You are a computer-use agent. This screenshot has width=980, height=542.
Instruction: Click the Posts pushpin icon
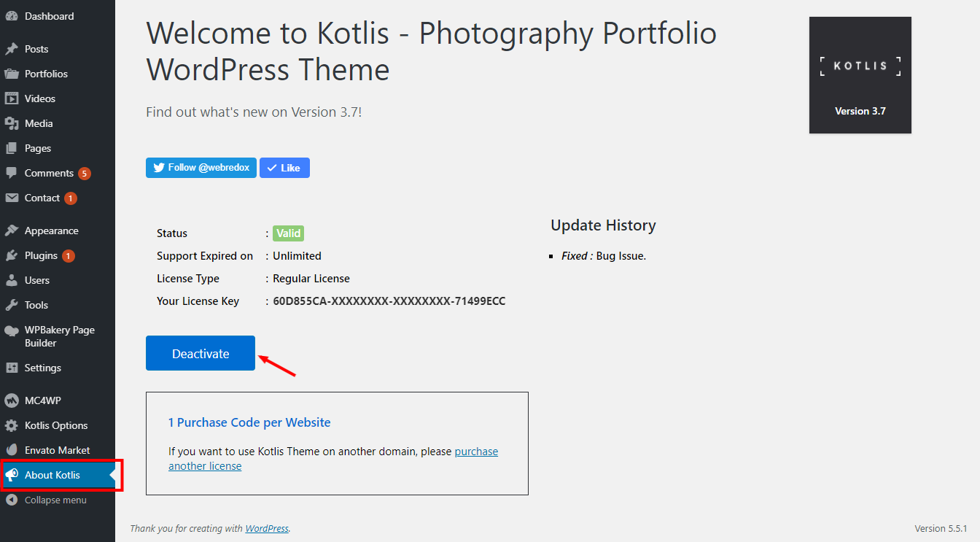[x=12, y=49]
